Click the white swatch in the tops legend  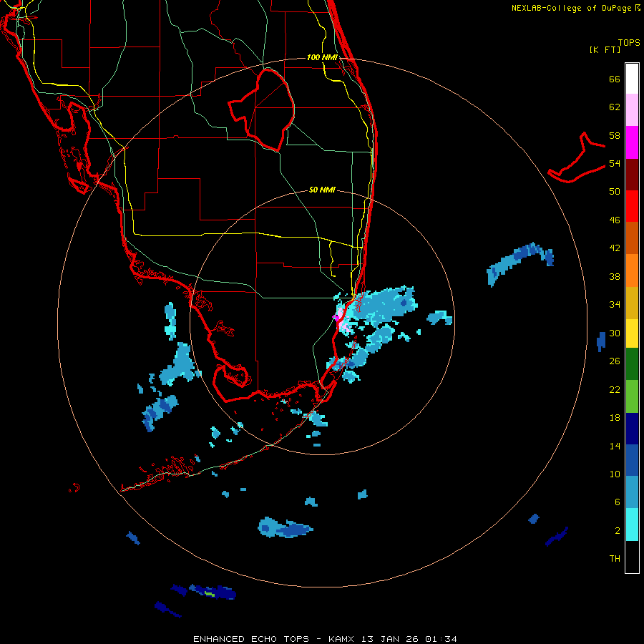coord(632,79)
